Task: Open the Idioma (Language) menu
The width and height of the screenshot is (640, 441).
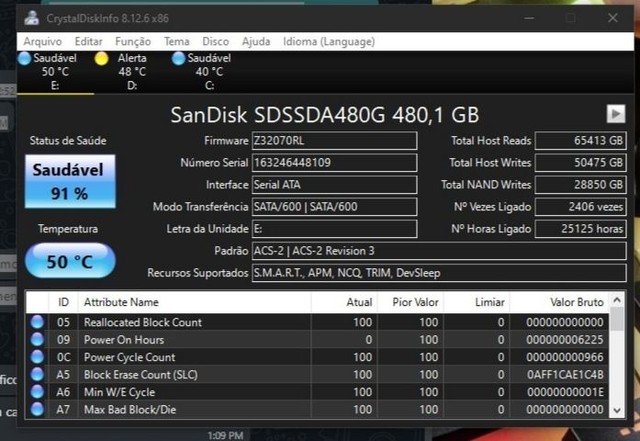Action: point(329,42)
